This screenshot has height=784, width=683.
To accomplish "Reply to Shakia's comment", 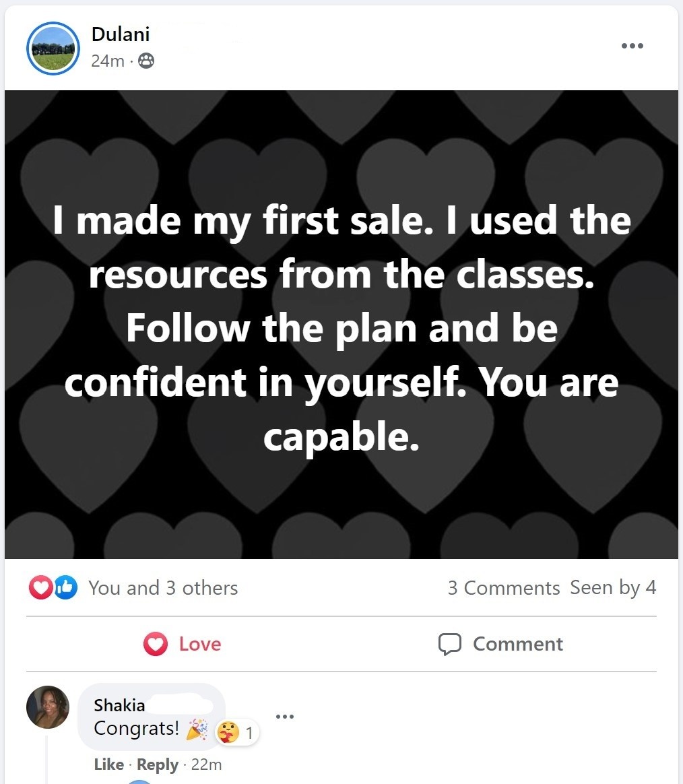I will pos(158,764).
